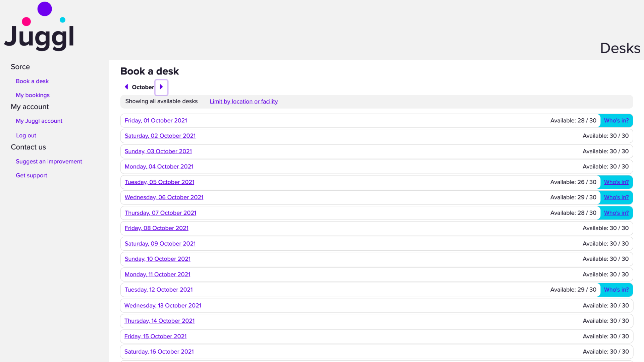The width and height of the screenshot is (644, 362).
Task: Open Who's in for 01 October
Action: (616, 121)
